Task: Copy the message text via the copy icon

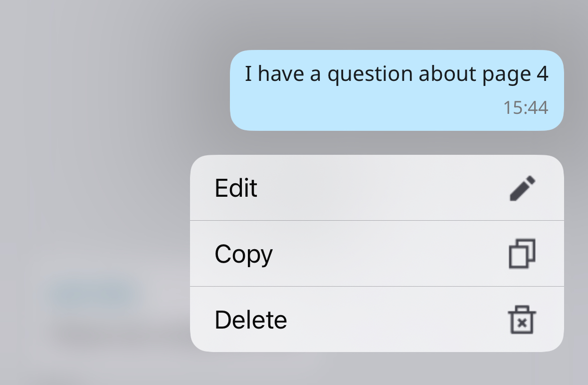Action: click(x=522, y=254)
